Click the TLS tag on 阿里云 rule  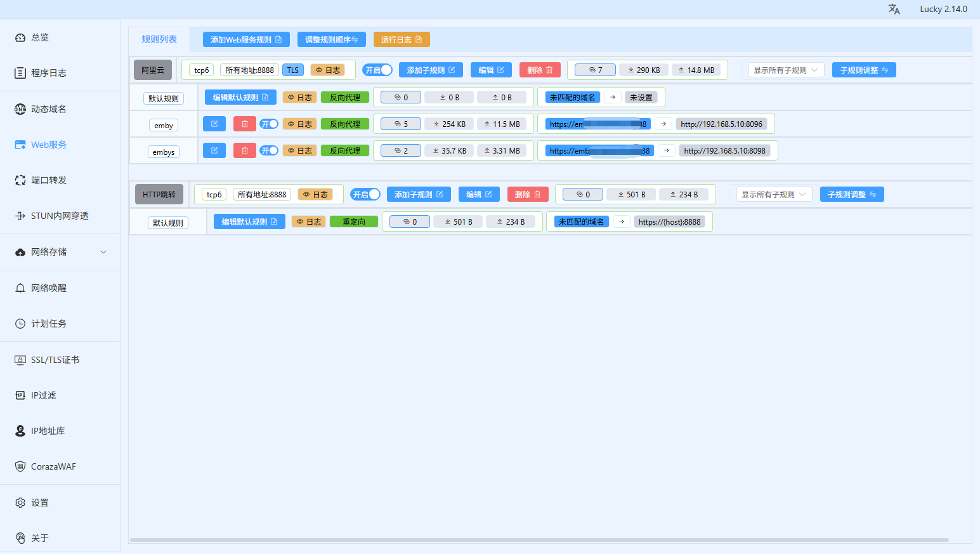click(293, 70)
